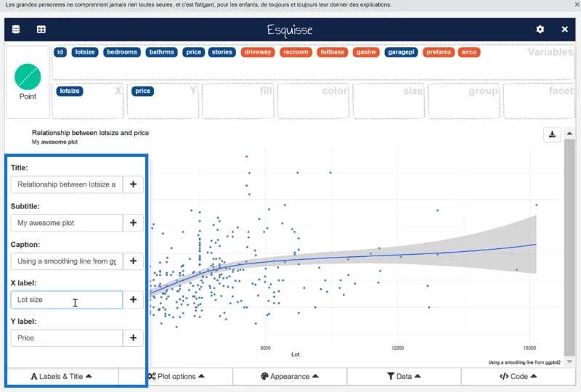The image size is (581, 392).
Task: Click scrollbar down arrow beside plot
Action: point(569,362)
